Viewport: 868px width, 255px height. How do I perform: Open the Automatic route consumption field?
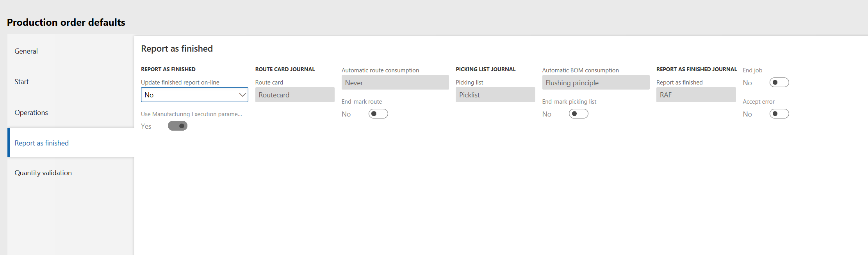395,83
